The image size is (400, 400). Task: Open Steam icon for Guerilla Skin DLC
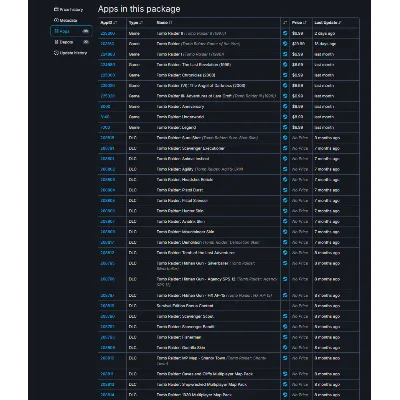pyautogui.click(x=285, y=348)
